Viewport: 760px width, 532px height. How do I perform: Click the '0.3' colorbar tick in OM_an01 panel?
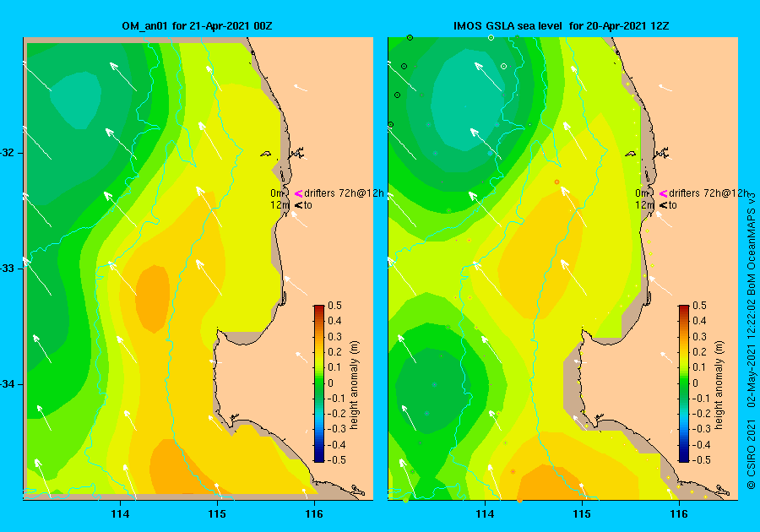pyautogui.click(x=334, y=337)
